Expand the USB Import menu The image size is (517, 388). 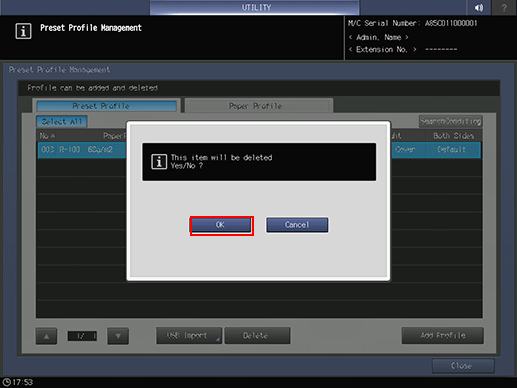click(189, 336)
